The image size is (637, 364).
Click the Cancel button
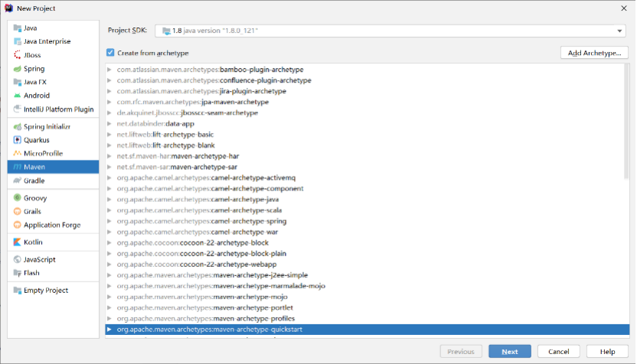[559, 352]
